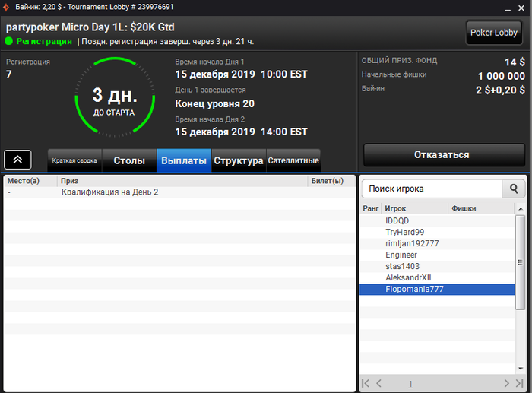This screenshot has height=393, width=532.
Task: Select player stas1403 in list
Action: [x=437, y=266]
